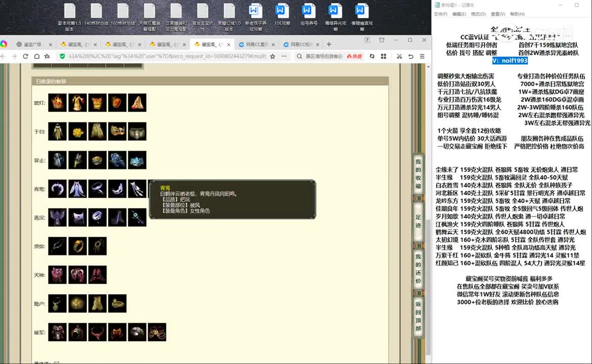Viewport: 592px width, 364px height.
Task: Open the 10E攻略 document on desktop
Action: click(282, 15)
